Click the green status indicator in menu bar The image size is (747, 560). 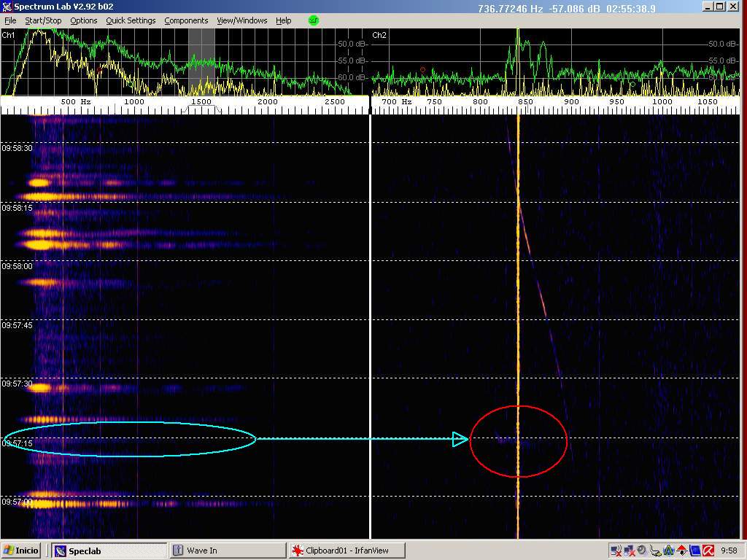[314, 20]
